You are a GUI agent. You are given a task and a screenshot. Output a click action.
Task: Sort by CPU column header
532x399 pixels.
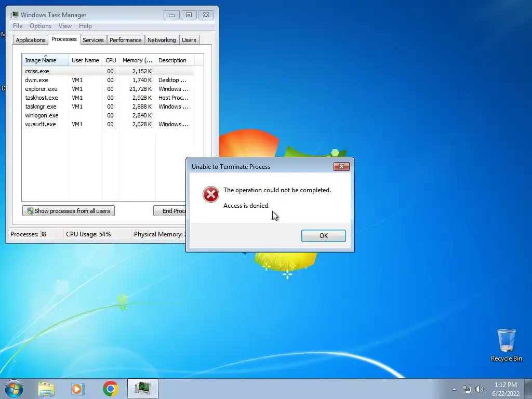[111, 60]
